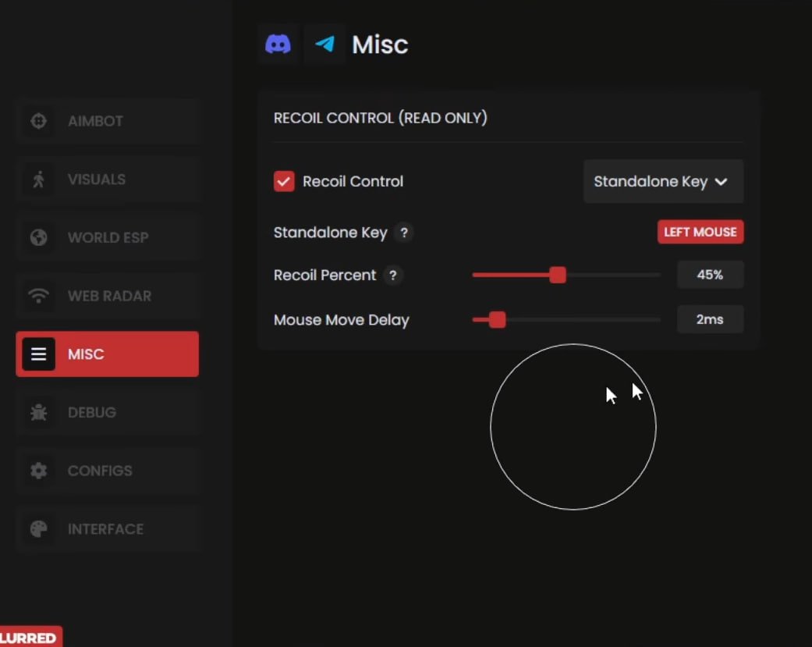
Task: Select the active Misc sidebar tab
Action: tap(108, 354)
